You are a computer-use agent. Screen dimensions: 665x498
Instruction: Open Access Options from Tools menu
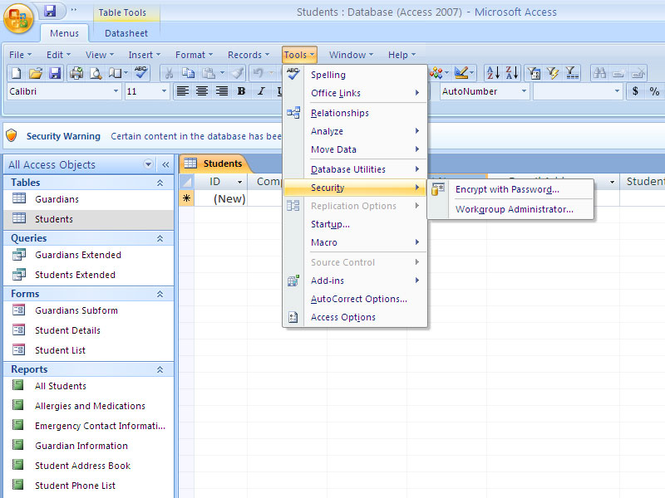[x=343, y=317]
